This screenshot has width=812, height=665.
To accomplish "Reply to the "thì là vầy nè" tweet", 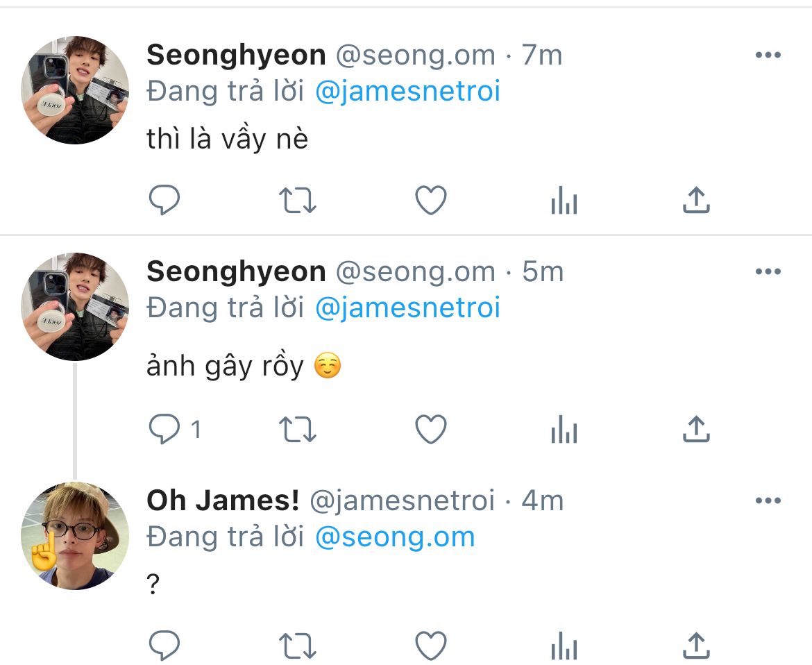I will (165, 201).
